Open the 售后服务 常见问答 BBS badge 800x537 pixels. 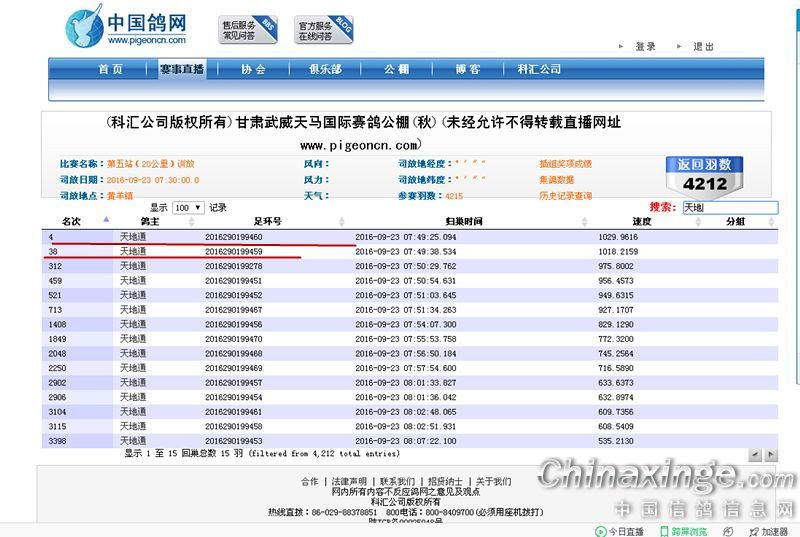247,30
